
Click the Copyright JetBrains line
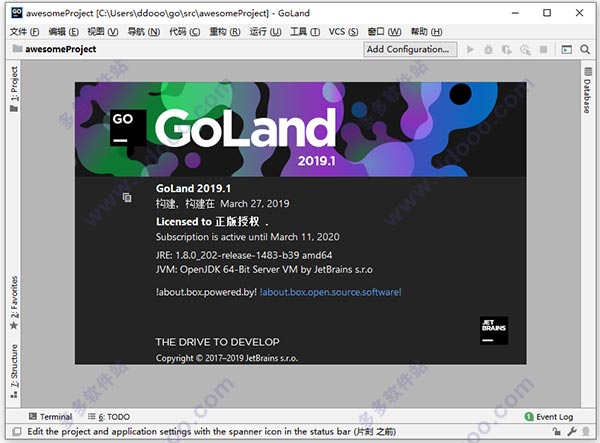(227, 358)
